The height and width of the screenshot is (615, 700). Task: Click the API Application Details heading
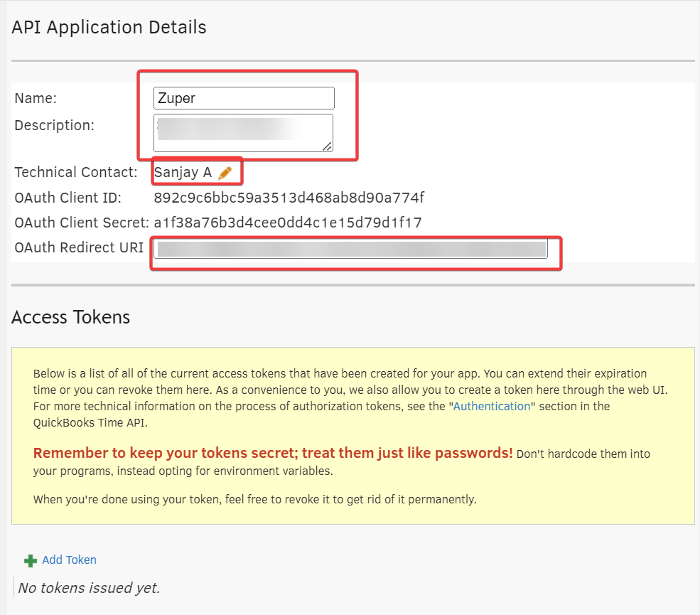(109, 28)
